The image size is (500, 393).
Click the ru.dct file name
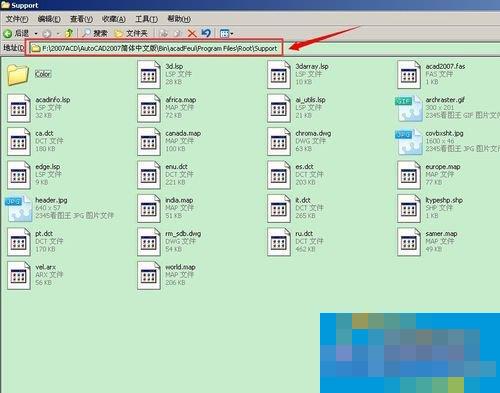pyautogui.click(x=304, y=234)
